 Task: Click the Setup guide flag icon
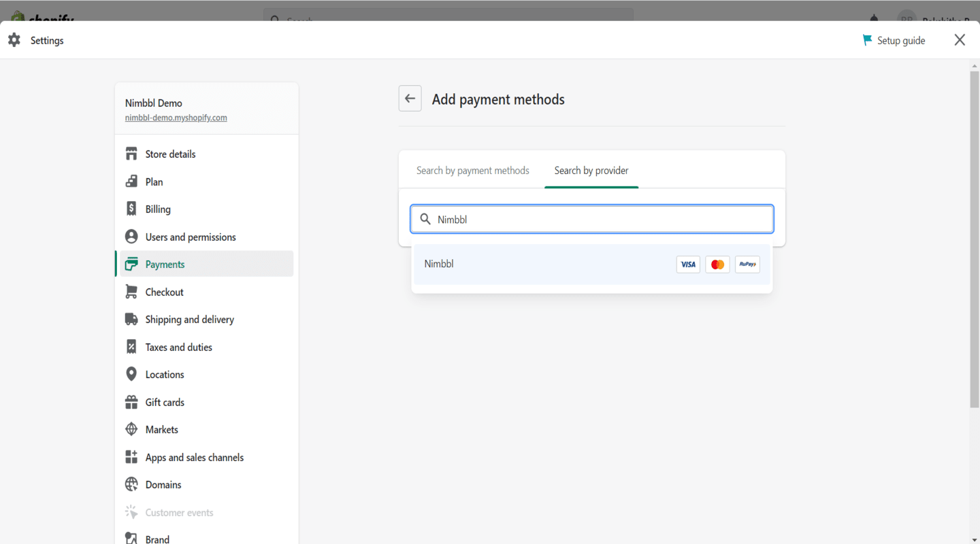[867, 40]
